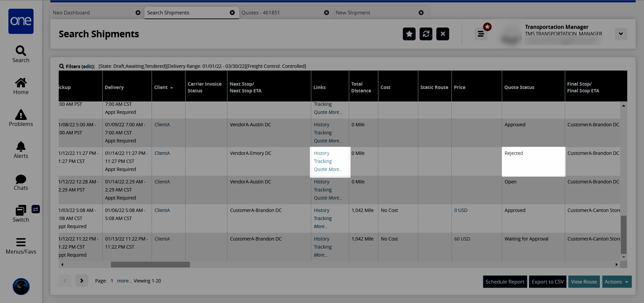644x303 pixels.
Task: Click the Export to CSV button
Action: point(547,282)
